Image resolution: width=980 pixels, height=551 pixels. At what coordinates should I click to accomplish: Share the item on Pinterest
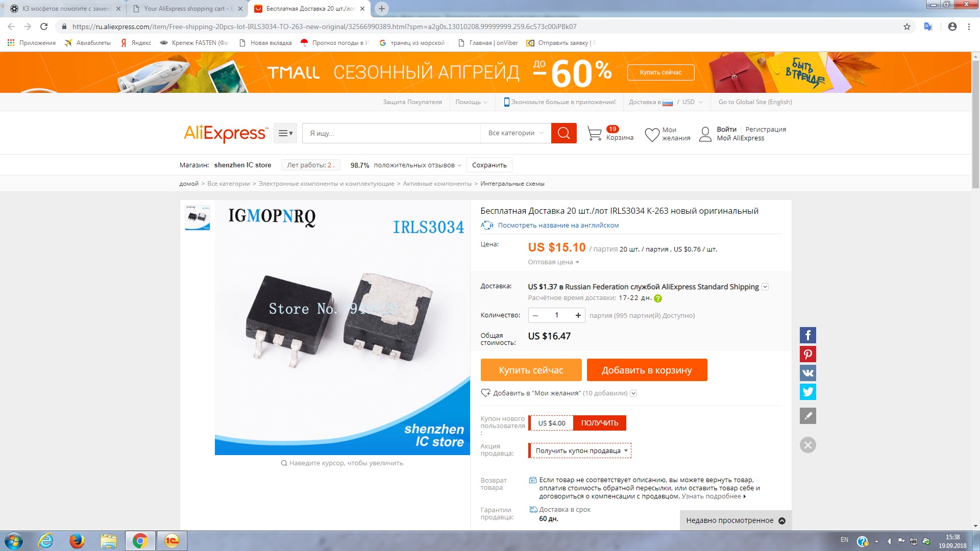click(x=807, y=354)
